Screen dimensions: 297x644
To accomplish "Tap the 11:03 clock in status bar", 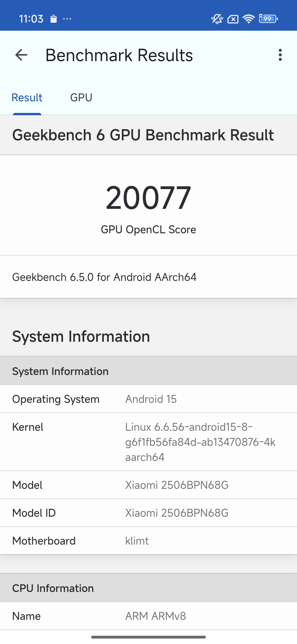I will click(x=31, y=19).
